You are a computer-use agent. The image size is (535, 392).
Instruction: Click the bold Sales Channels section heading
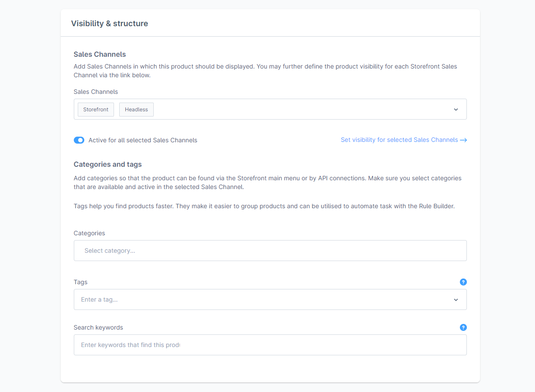(x=100, y=55)
